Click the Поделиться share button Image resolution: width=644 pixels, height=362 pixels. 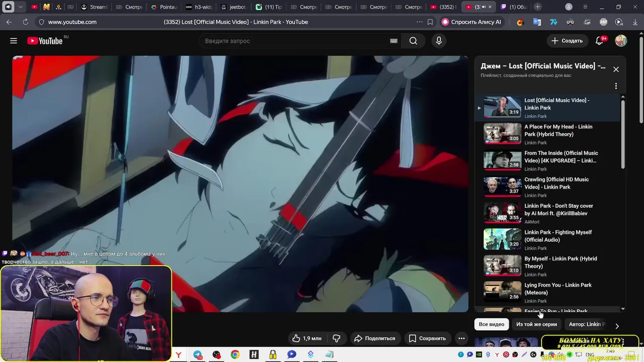pos(375,338)
